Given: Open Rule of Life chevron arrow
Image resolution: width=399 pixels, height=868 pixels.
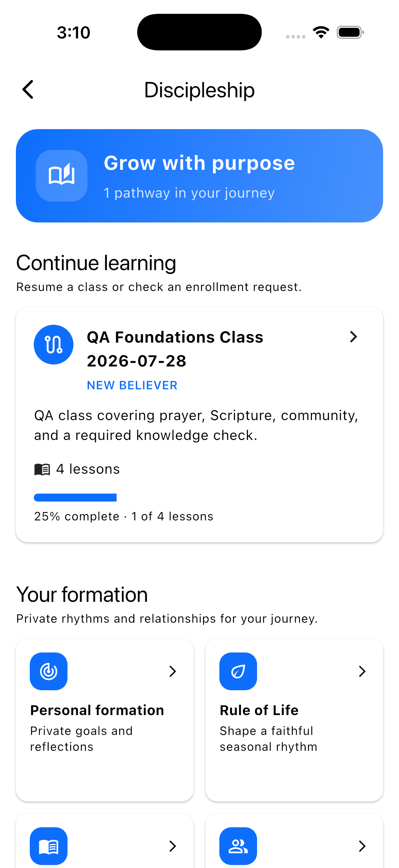Looking at the screenshot, I should 362,671.
